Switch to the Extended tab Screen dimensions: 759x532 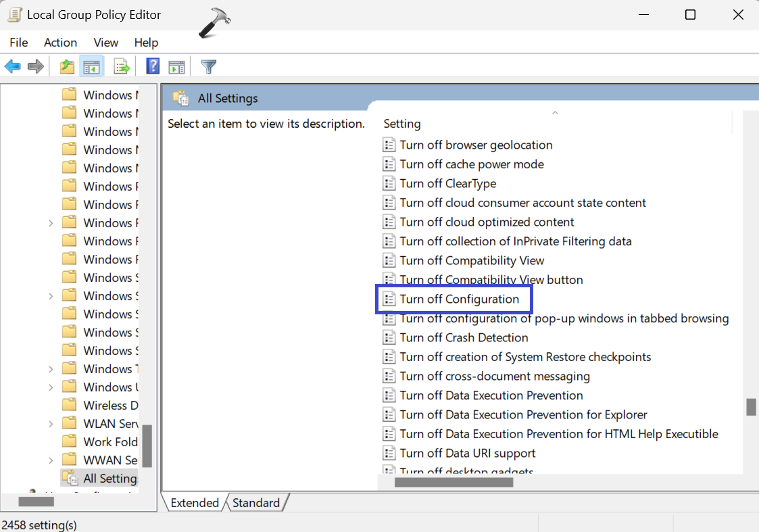(x=195, y=503)
